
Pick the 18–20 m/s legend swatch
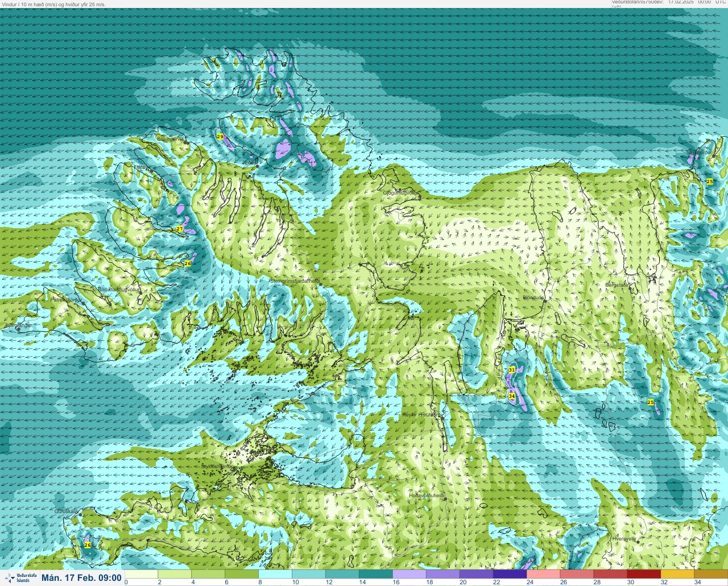coord(443,574)
